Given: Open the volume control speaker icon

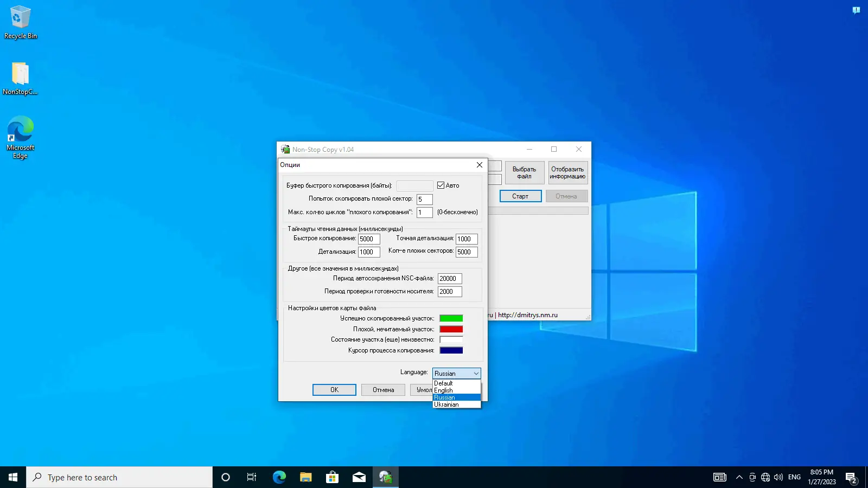Looking at the screenshot, I should pos(778,477).
